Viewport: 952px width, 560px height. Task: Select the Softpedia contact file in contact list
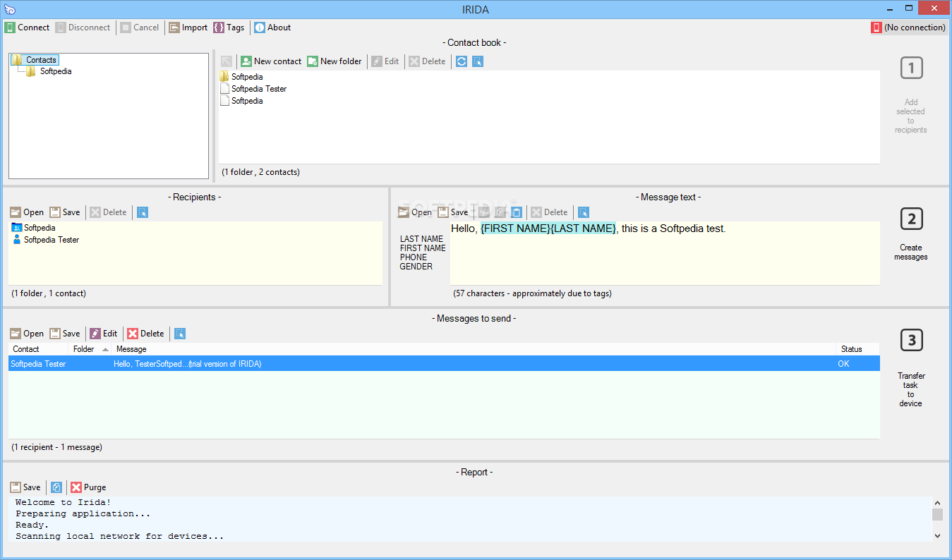click(241, 101)
